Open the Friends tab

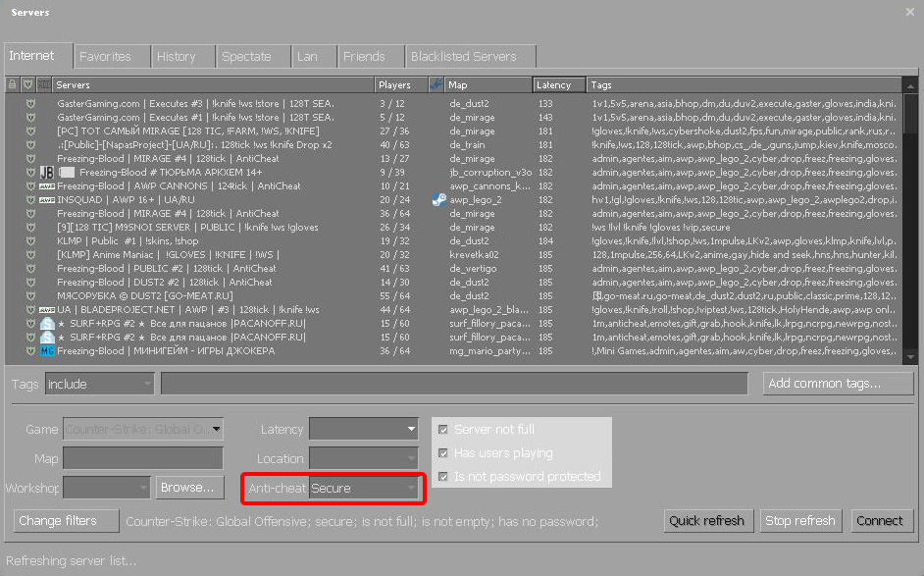click(x=371, y=57)
